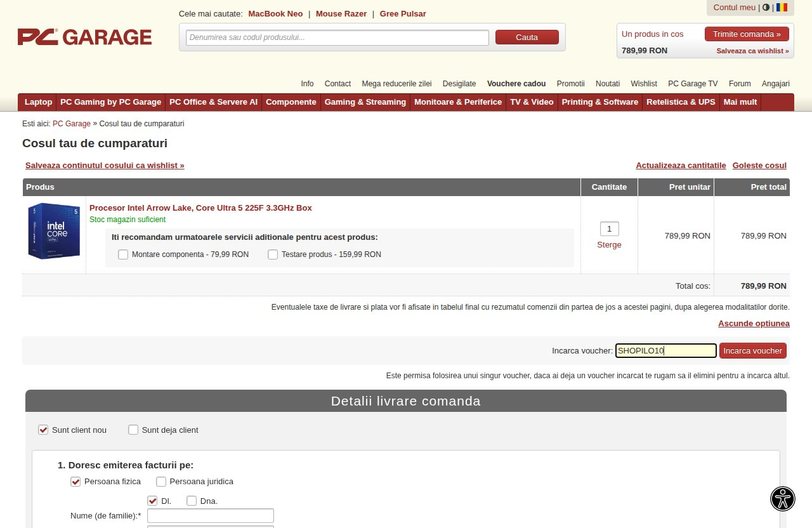
Task: Click the MacBook Neo popular search link
Action: pos(275,14)
